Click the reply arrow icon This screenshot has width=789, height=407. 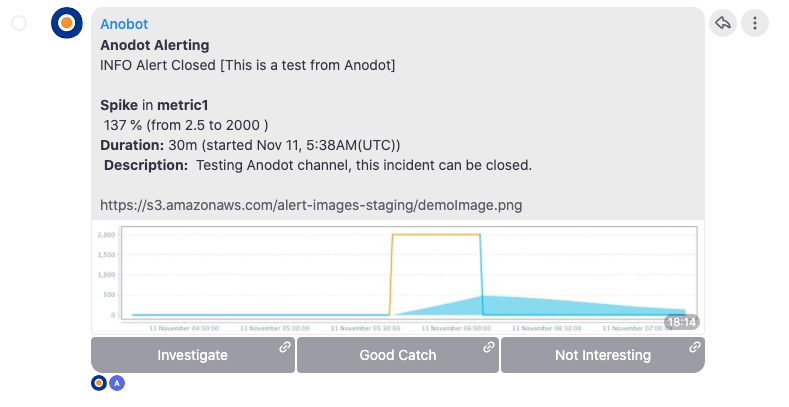tap(723, 23)
